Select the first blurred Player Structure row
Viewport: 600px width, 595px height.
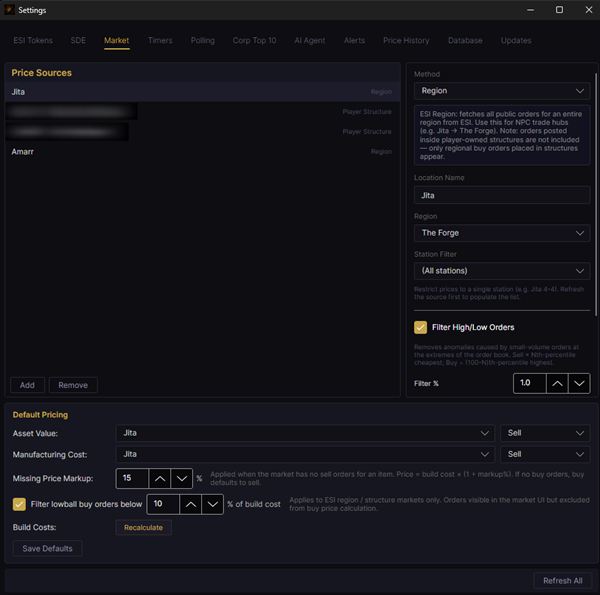pos(202,112)
